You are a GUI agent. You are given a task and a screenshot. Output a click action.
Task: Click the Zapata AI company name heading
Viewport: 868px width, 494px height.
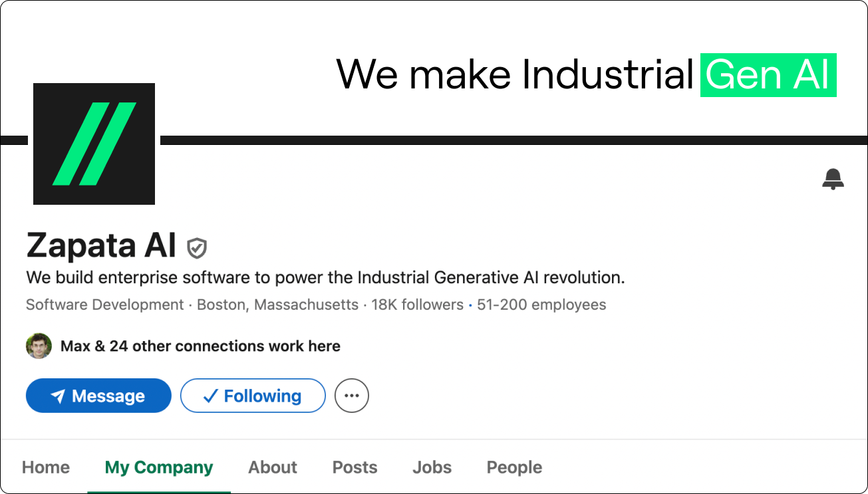102,246
